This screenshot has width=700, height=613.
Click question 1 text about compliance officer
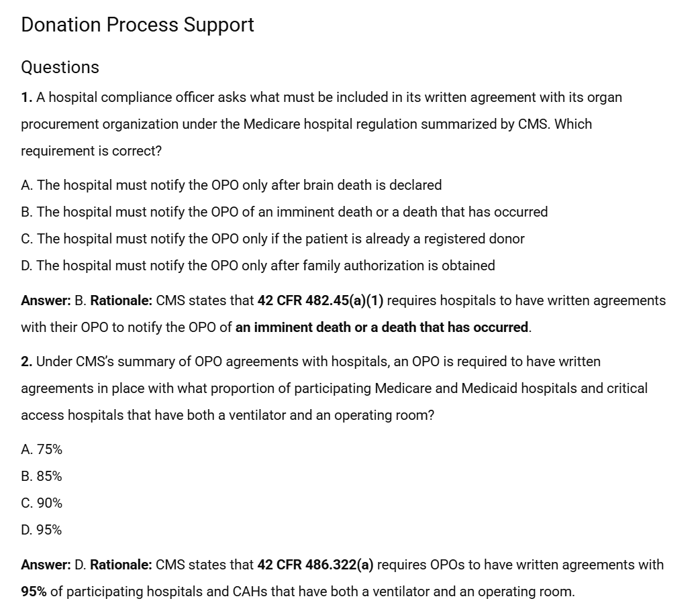321,124
